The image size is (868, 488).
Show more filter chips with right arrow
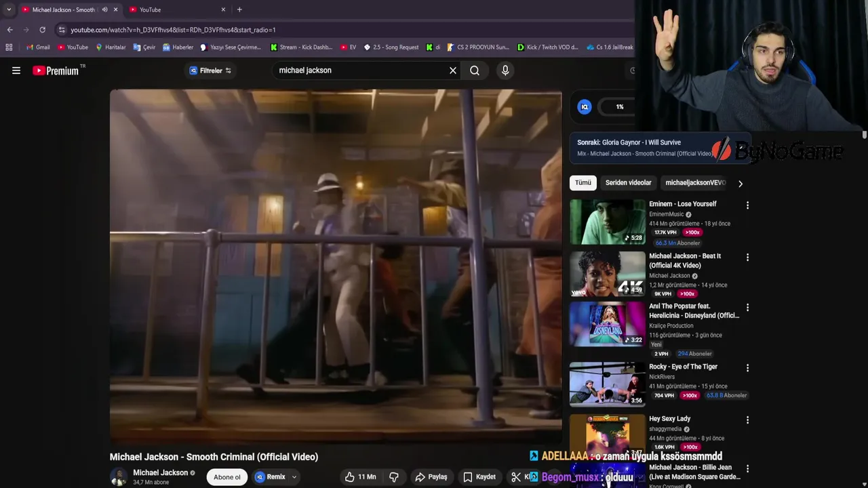click(x=741, y=184)
